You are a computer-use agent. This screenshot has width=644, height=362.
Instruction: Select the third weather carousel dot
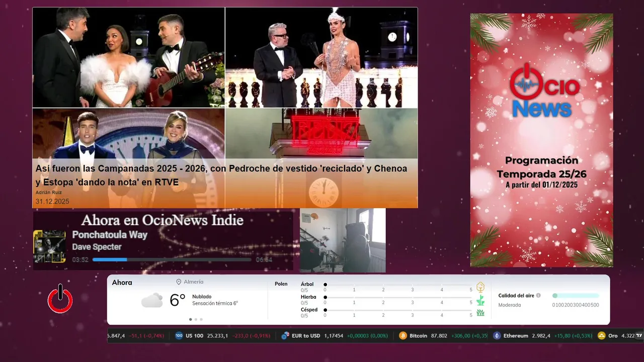point(201,319)
